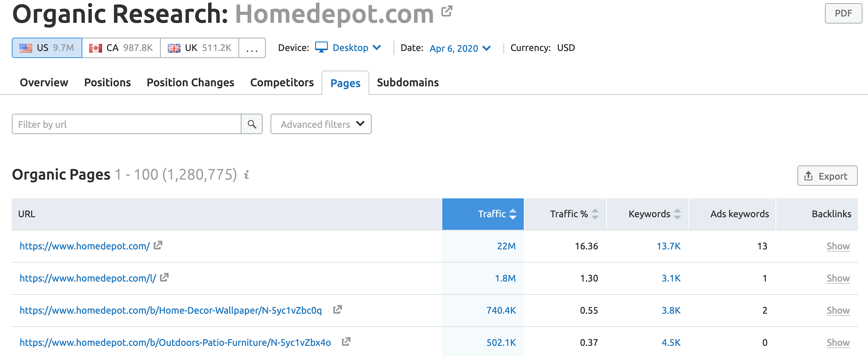Image resolution: width=868 pixels, height=356 pixels.
Task: Generate a PDF report
Action: tap(843, 13)
